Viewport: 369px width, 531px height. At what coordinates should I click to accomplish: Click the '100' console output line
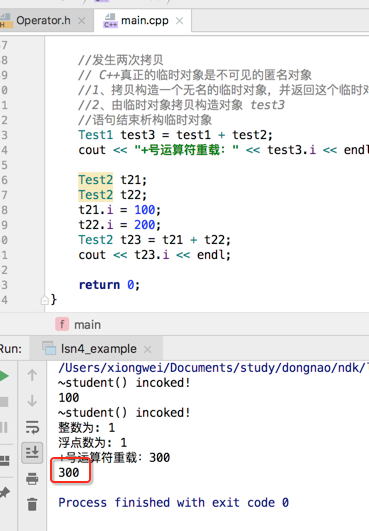coord(69,398)
